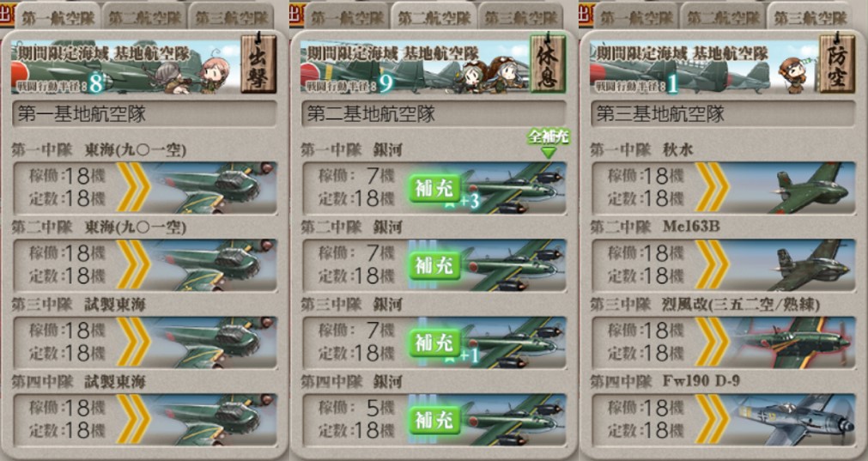This screenshot has height=461, width=868.
Task: Expand 秋水 squadron yellow chevron arrows
Action: point(712,188)
